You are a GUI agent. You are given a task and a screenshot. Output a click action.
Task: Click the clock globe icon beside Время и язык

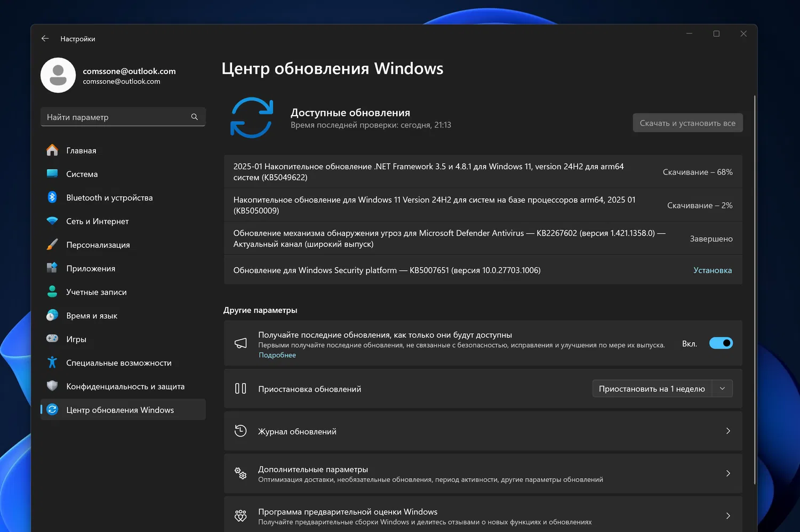point(52,316)
